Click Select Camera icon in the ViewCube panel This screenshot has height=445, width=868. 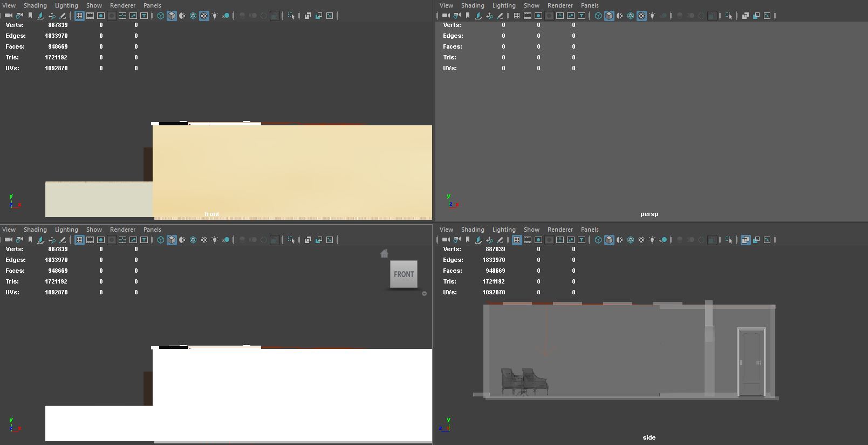(9, 240)
